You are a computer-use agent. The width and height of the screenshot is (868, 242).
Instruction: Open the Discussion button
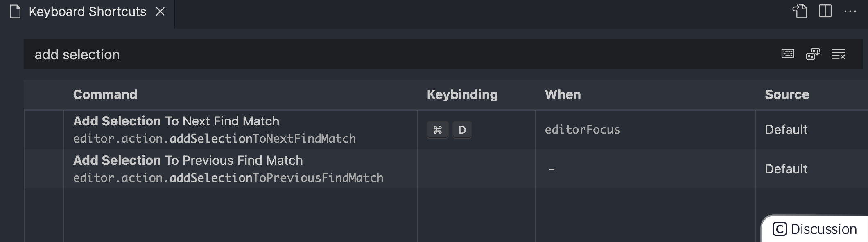click(x=814, y=229)
